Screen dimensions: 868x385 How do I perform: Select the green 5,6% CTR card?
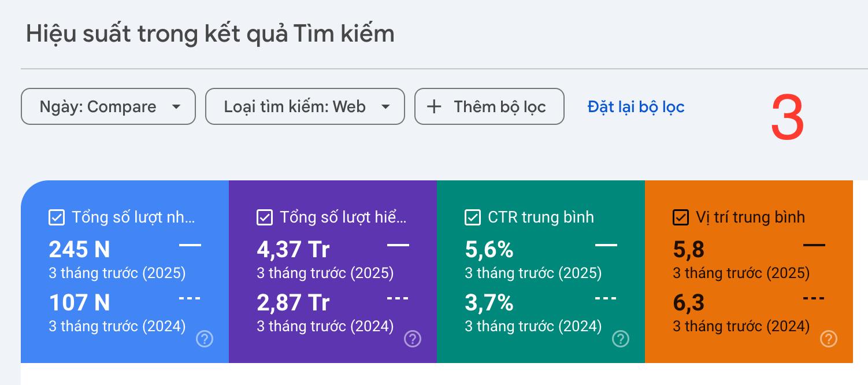(541, 272)
